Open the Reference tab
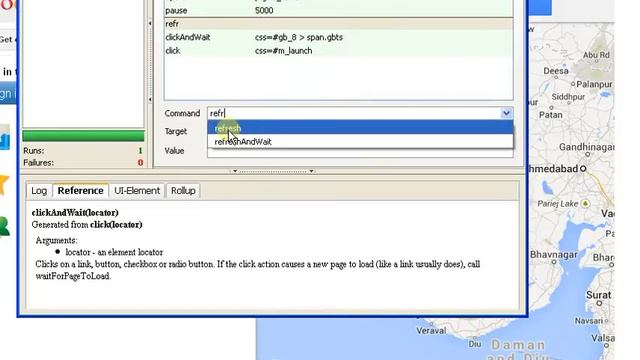Image resolution: width=640 pixels, height=360 pixels. coord(80,191)
